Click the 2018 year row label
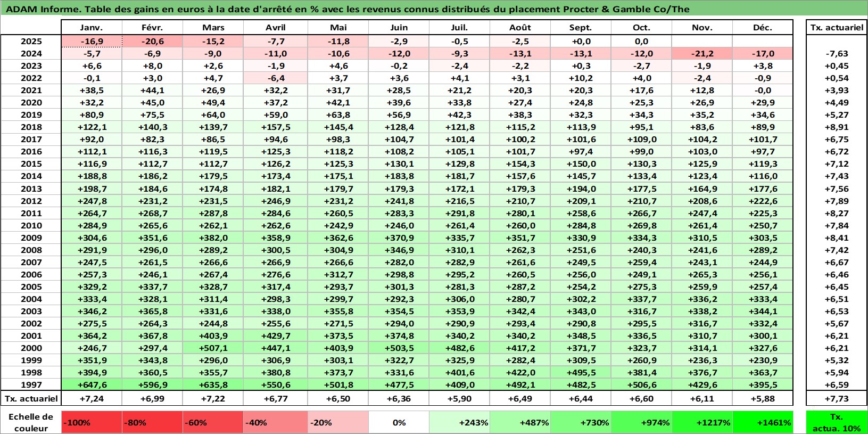This screenshot has width=868, height=434. (x=31, y=127)
